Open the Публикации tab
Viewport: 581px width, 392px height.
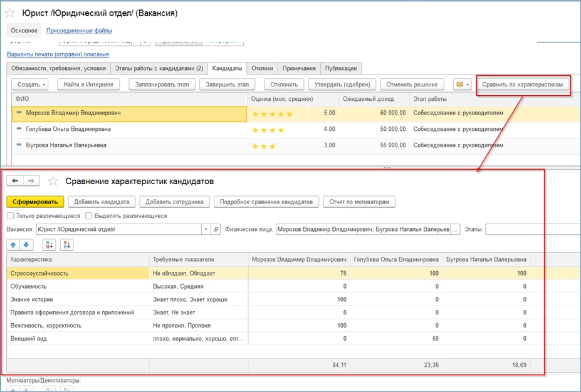click(x=341, y=68)
